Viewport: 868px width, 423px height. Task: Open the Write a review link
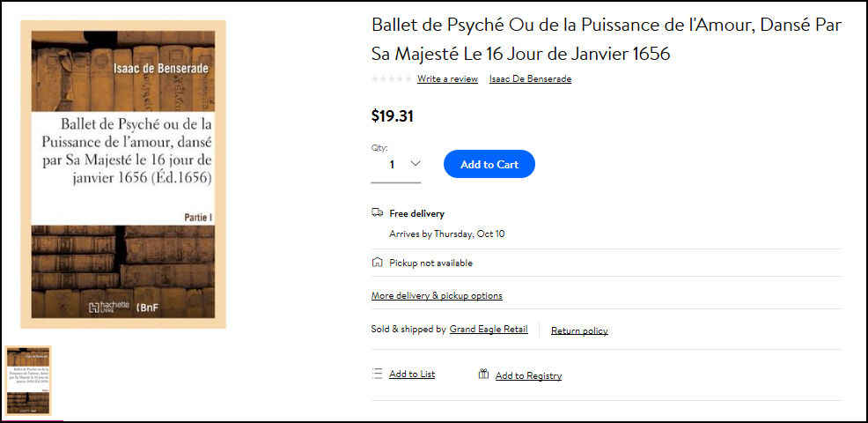tap(447, 78)
